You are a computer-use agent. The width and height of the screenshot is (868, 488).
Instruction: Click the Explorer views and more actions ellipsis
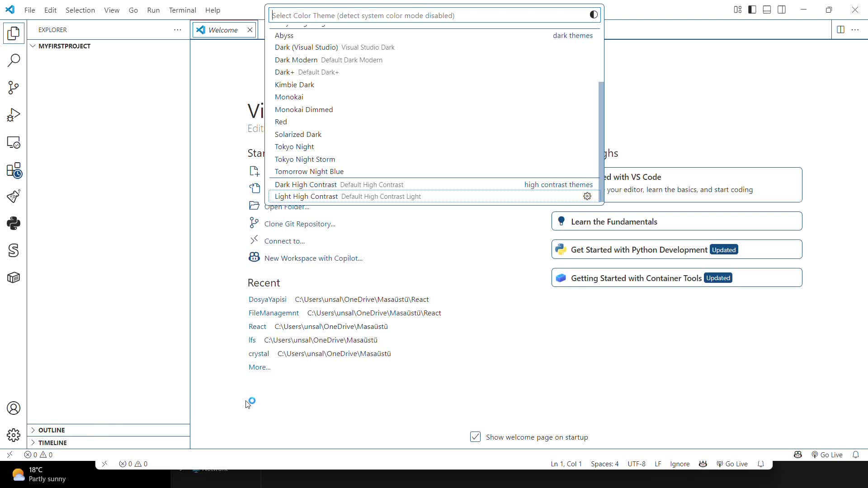coord(178,30)
